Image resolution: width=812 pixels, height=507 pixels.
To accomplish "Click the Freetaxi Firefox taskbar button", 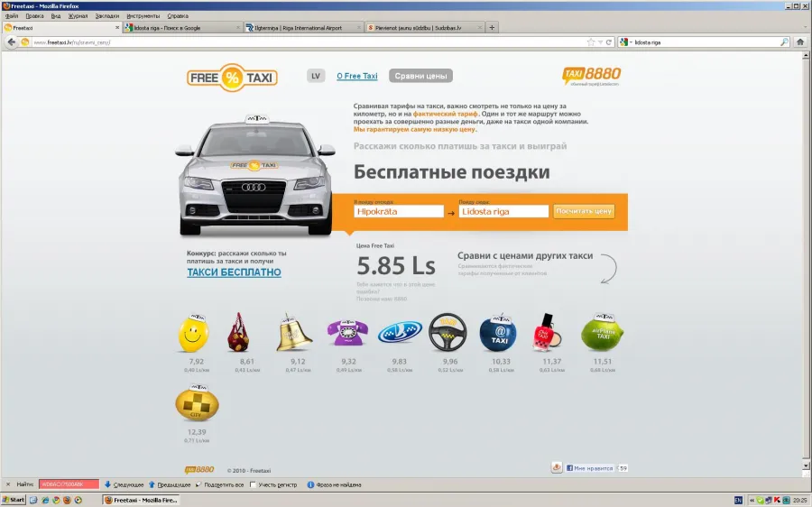I will pyautogui.click(x=142, y=500).
